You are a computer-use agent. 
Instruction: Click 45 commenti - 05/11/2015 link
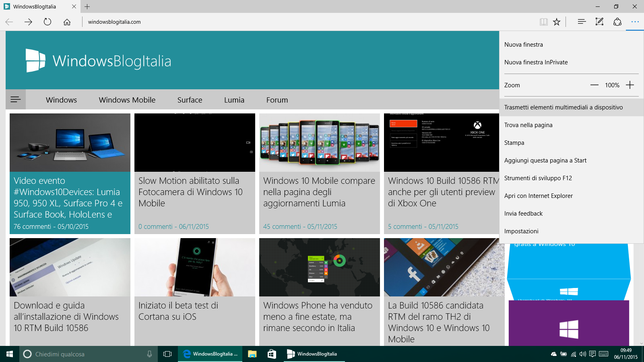pyautogui.click(x=300, y=226)
